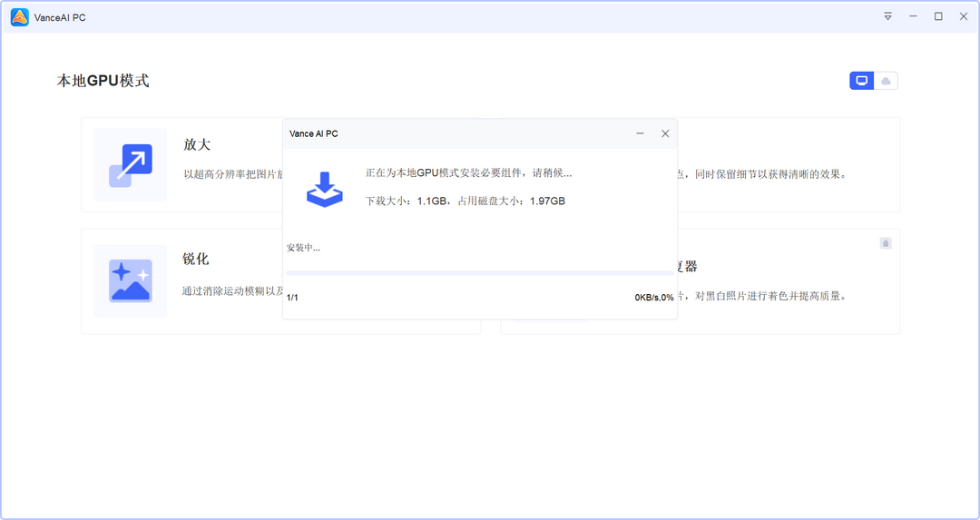The height and width of the screenshot is (520, 980).
Task: Click the lock icon on bottom-right card
Action: (x=886, y=243)
